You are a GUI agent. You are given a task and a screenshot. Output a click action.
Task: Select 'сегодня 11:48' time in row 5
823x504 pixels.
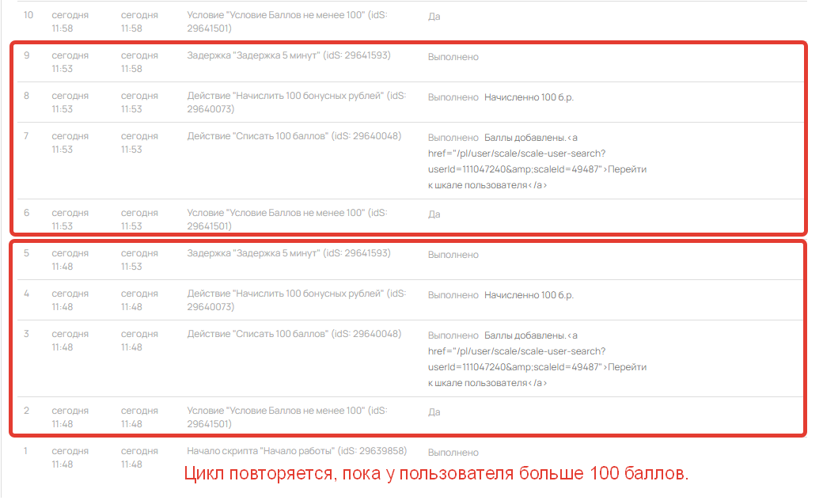click(x=70, y=260)
